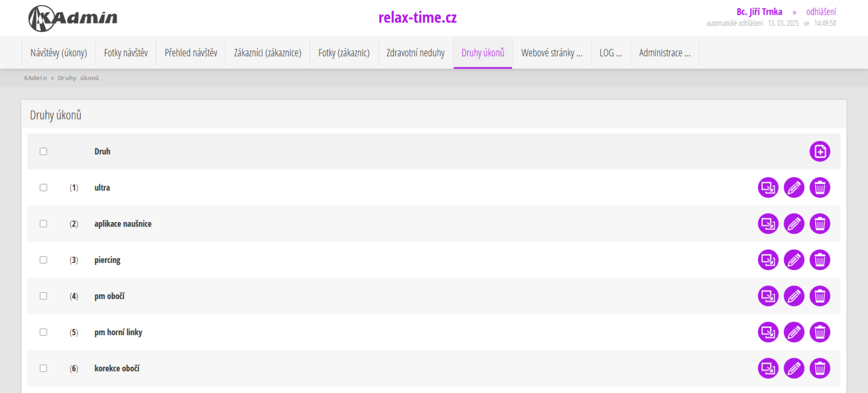This screenshot has height=393, width=868.
Task: Open the move icon for piercing row
Action: point(768,260)
